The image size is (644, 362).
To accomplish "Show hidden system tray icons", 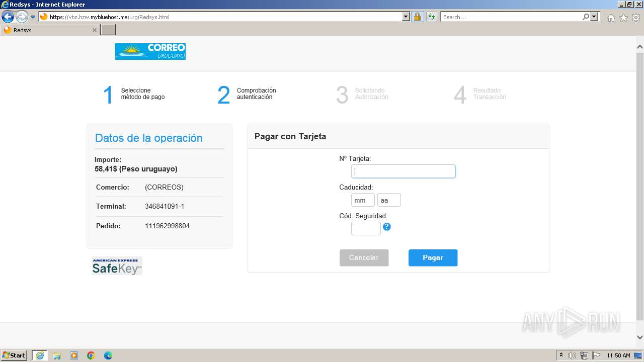I will click(x=561, y=355).
